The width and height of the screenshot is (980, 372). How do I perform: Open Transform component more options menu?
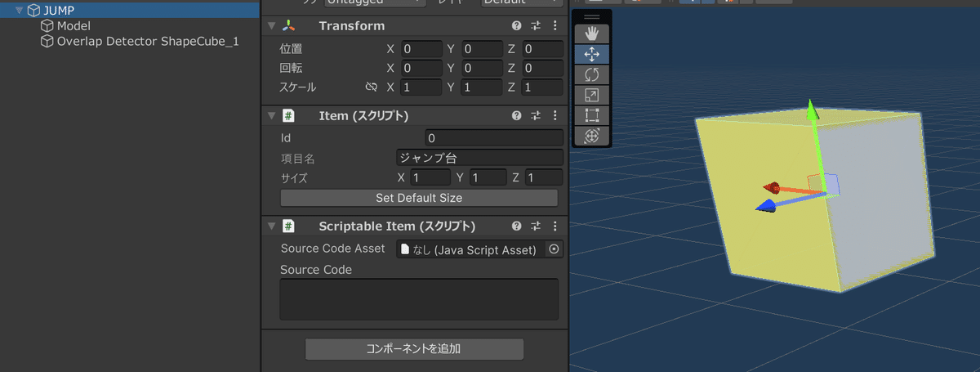pos(555,26)
